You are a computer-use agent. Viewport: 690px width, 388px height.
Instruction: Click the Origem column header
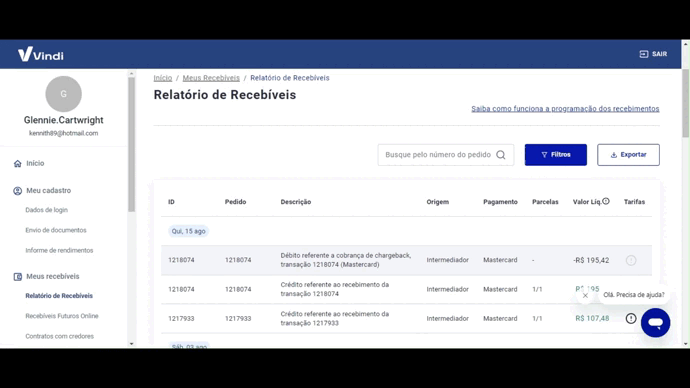tap(437, 202)
